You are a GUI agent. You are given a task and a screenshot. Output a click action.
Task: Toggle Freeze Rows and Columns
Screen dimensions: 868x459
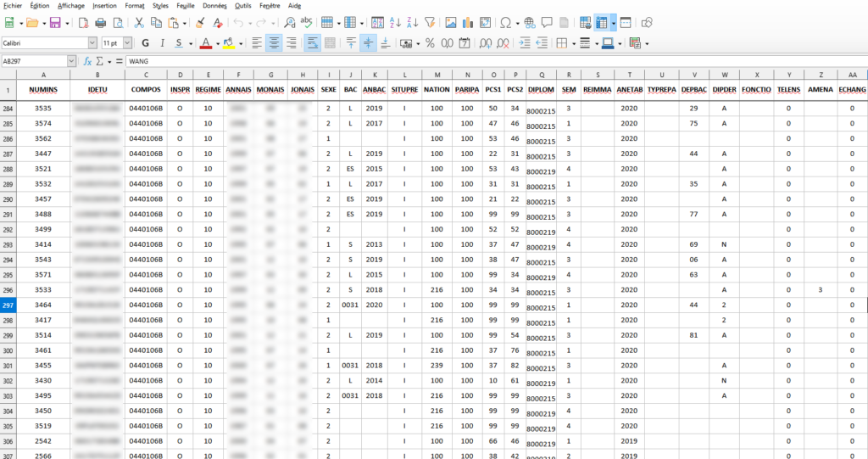point(601,23)
